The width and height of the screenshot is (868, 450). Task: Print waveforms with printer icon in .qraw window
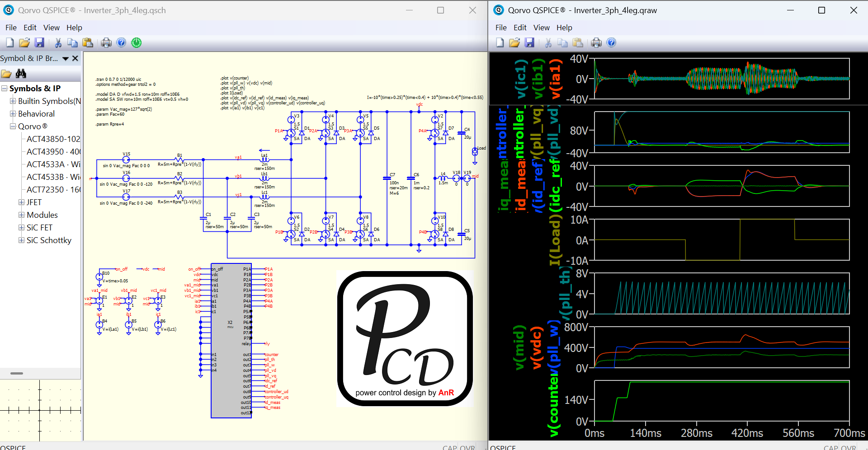tap(596, 42)
